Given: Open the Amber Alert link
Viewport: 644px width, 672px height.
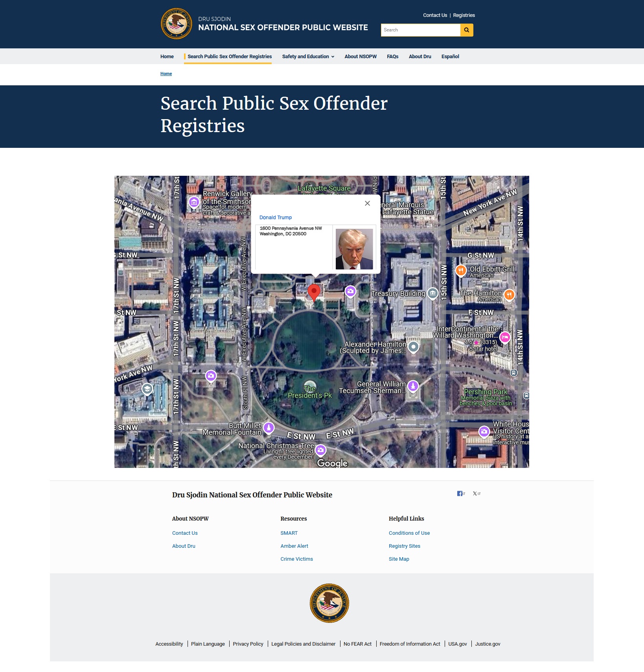Looking at the screenshot, I should coord(294,546).
